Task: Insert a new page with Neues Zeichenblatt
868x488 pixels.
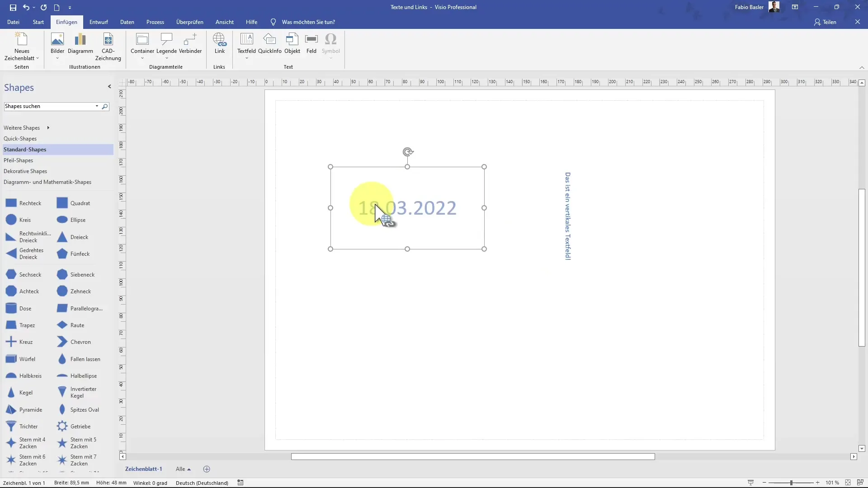Action: tap(21, 47)
